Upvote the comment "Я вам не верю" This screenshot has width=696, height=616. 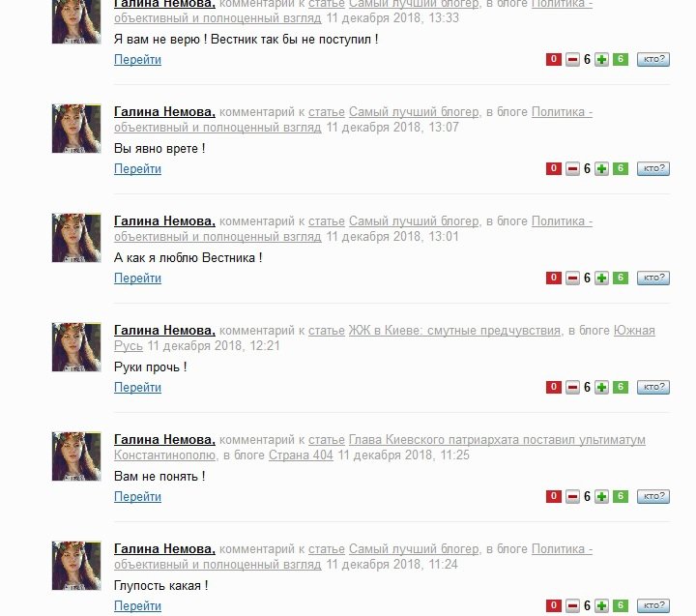pos(601,60)
